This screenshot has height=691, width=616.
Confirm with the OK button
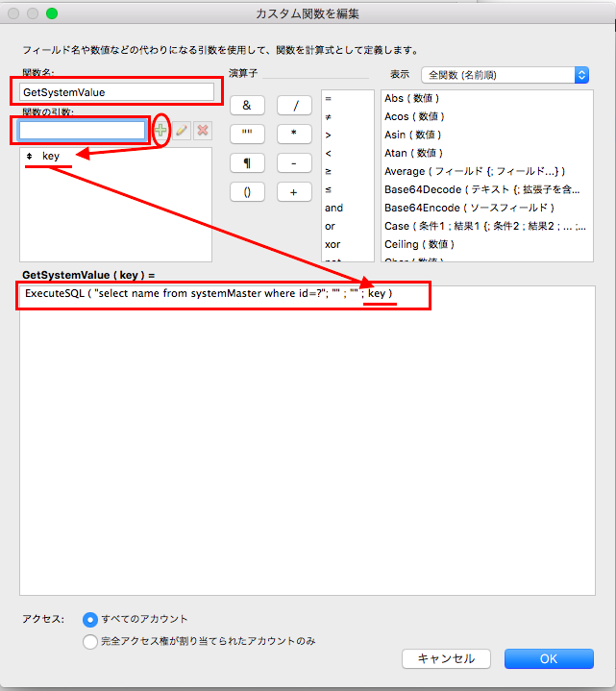click(549, 659)
